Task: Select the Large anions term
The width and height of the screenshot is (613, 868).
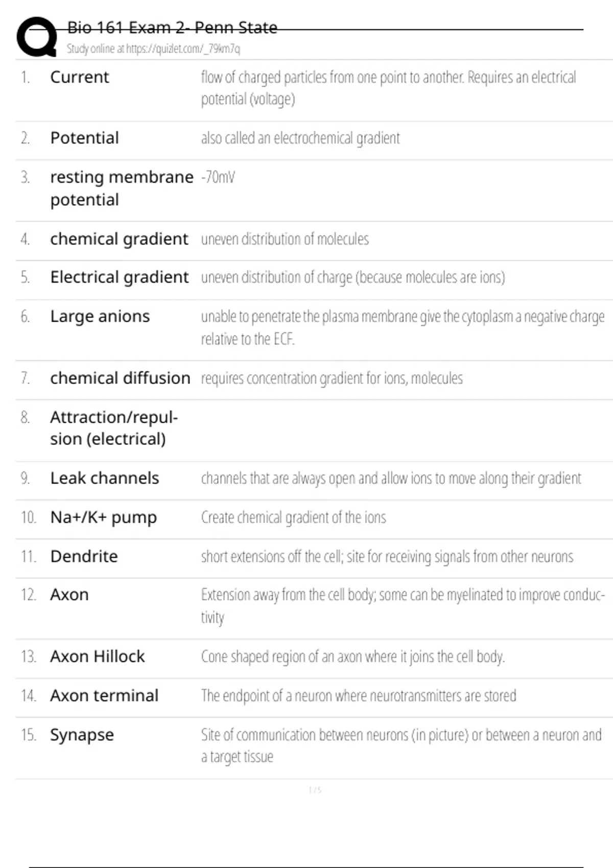Action: (100, 317)
